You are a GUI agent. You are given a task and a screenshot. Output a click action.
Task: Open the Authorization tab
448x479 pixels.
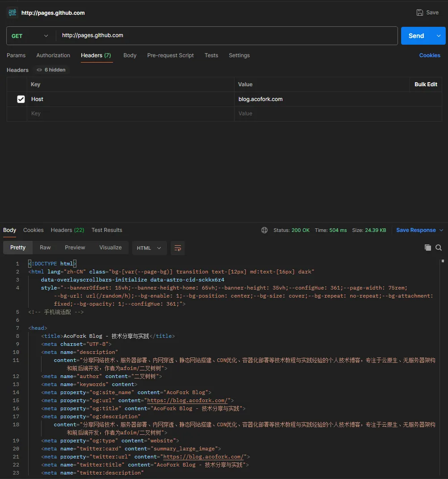coord(53,55)
